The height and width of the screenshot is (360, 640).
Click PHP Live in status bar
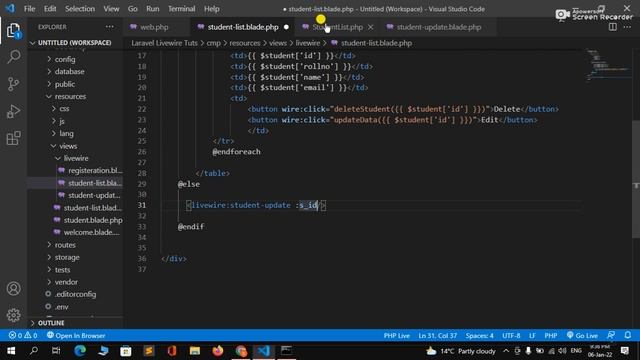pos(396,336)
